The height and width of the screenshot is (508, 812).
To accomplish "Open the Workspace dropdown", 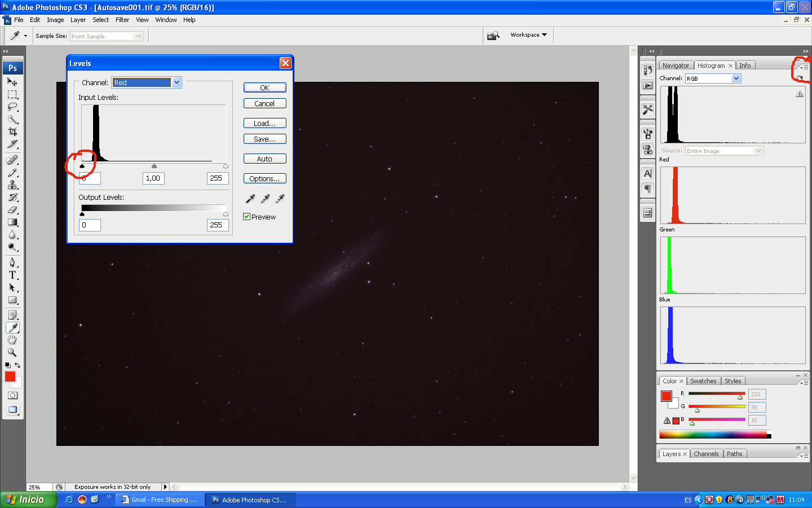I will pyautogui.click(x=528, y=35).
